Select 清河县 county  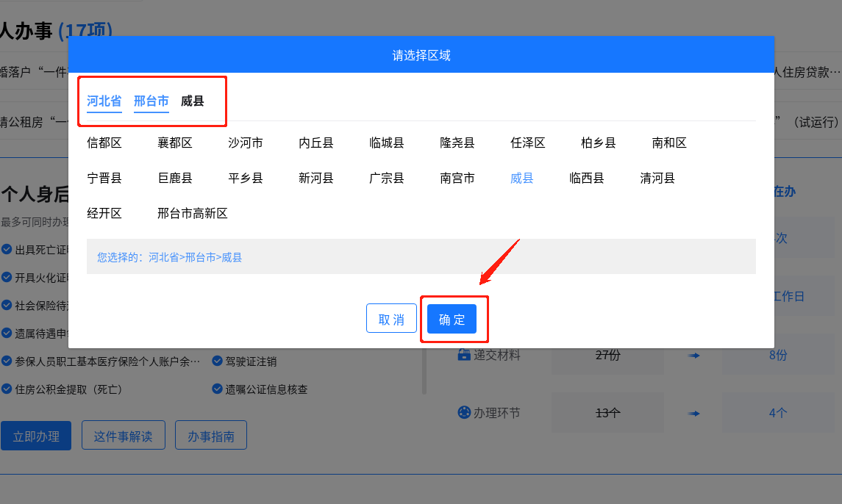(x=657, y=179)
